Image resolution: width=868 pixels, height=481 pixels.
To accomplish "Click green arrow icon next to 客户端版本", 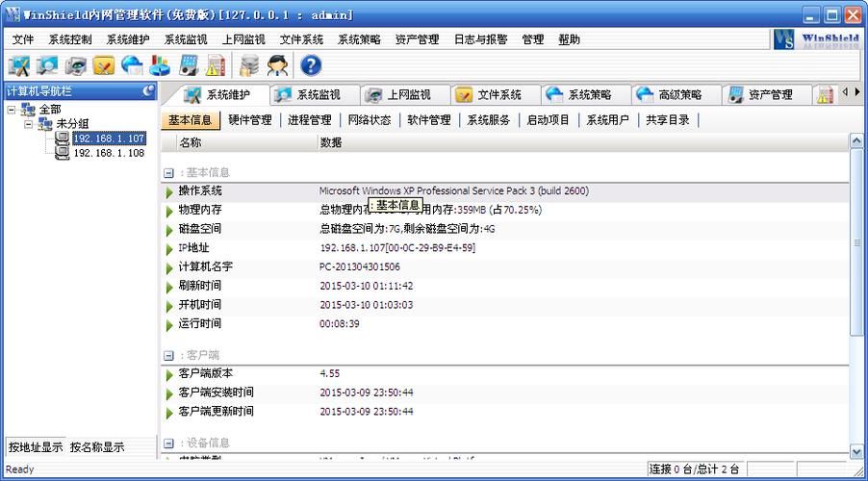I will (x=169, y=375).
